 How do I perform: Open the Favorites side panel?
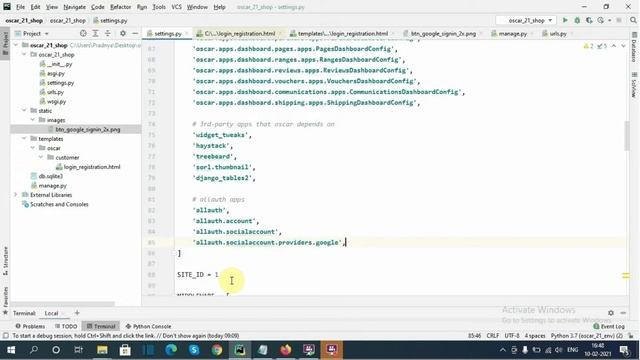coord(5,300)
